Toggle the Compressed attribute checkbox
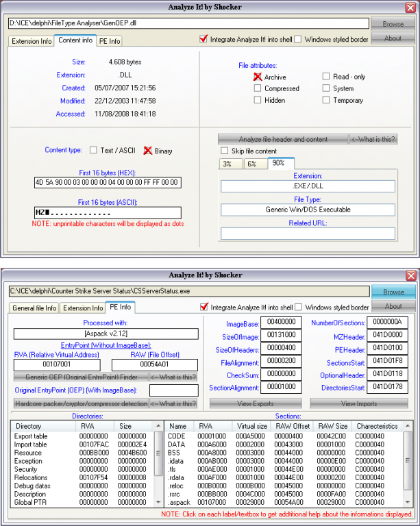 (258, 88)
